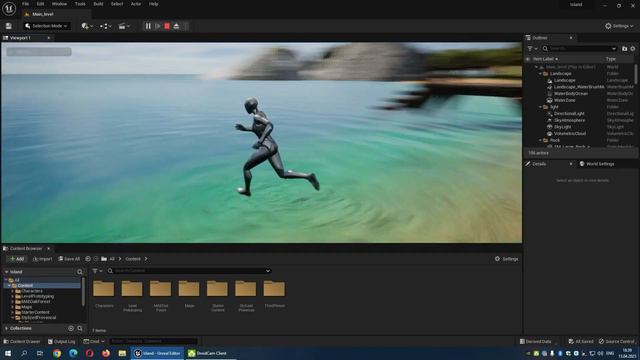The image size is (640, 360).
Task: Open the Blueprints toolbar dropdown
Action: click(x=105, y=26)
